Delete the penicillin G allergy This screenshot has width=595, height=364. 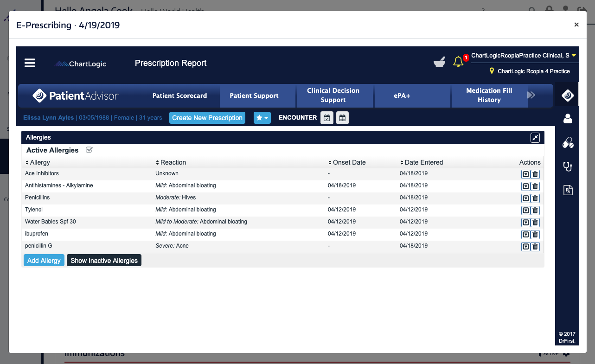coord(535,247)
